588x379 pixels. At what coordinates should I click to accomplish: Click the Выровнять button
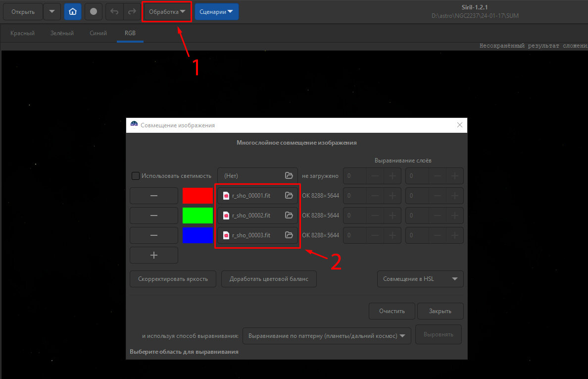(439, 334)
